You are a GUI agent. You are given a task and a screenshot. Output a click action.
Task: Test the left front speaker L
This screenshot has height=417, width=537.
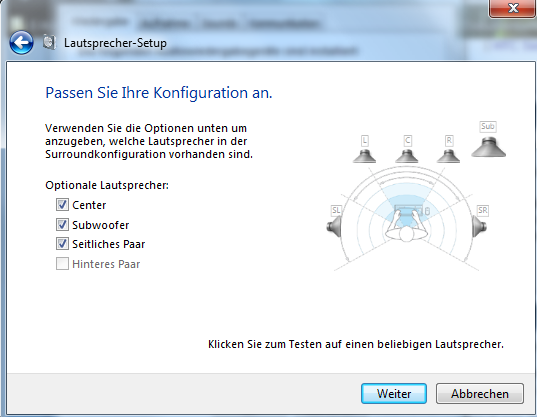point(364,156)
